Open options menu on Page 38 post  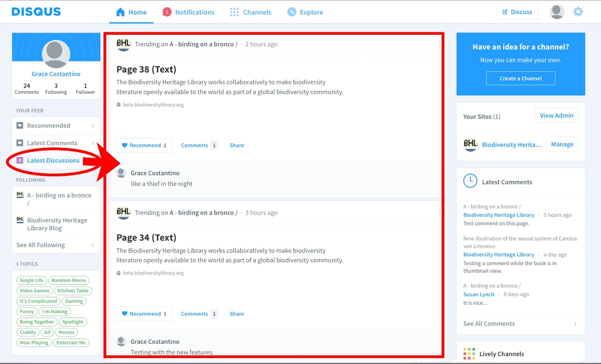tap(439, 44)
